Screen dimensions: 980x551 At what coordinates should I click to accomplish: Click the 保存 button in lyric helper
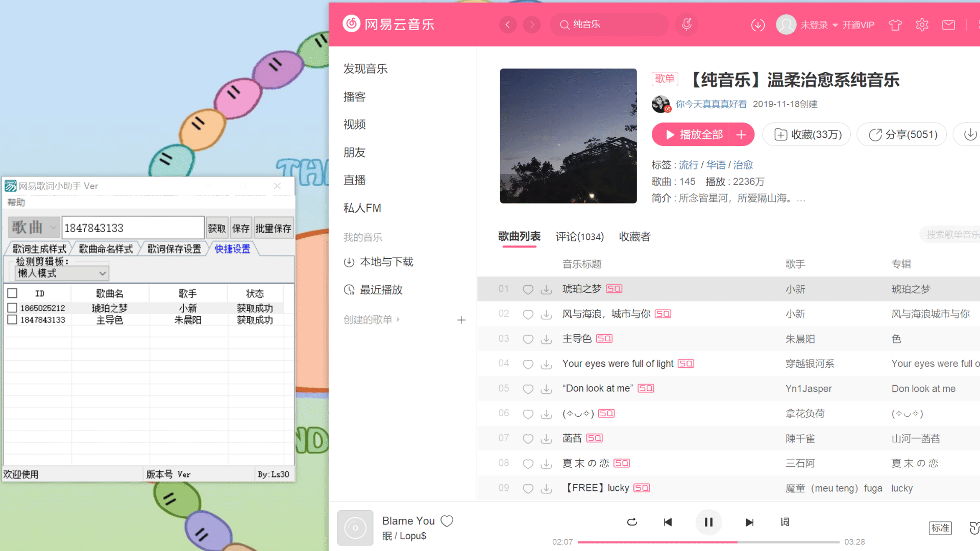pyautogui.click(x=241, y=228)
